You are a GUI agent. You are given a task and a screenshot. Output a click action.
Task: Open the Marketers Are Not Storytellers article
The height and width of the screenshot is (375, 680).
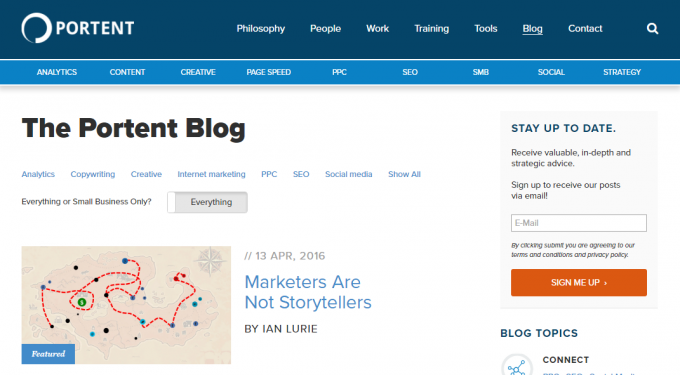[308, 292]
